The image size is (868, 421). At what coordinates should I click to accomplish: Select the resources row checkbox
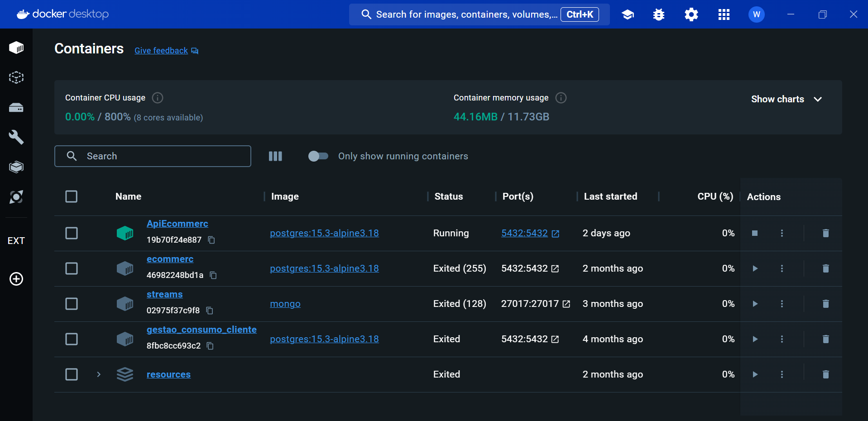point(72,374)
